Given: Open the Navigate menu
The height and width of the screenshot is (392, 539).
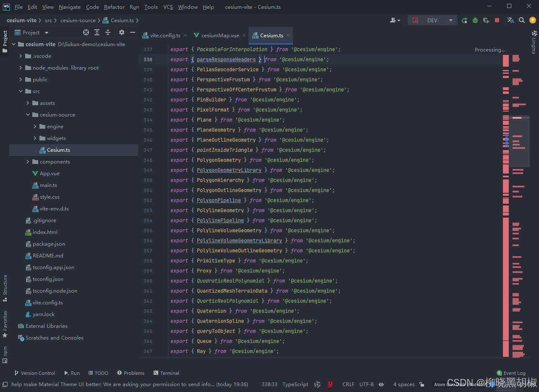Looking at the screenshot, I should click(x=70, y=7).
